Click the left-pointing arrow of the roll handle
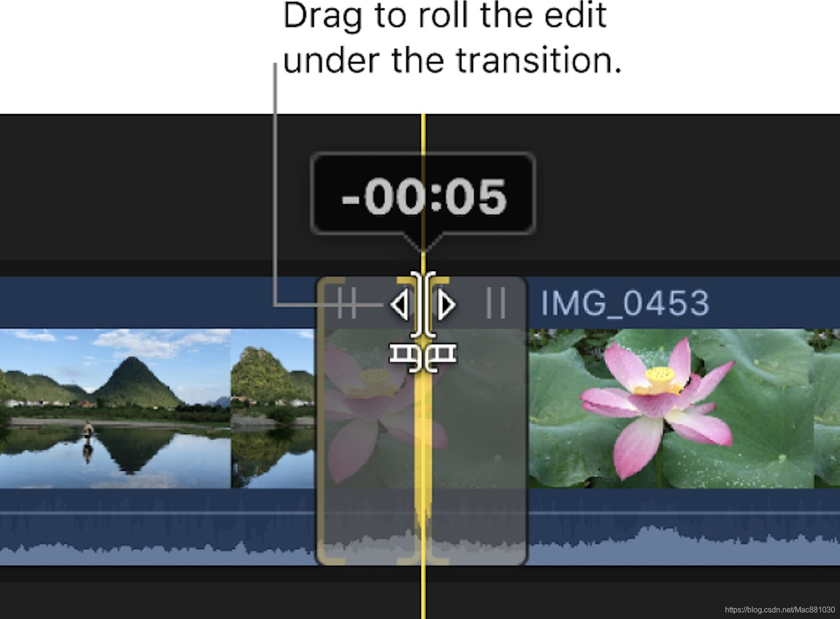This screenshot has height=619, width=840. (399, 304)
